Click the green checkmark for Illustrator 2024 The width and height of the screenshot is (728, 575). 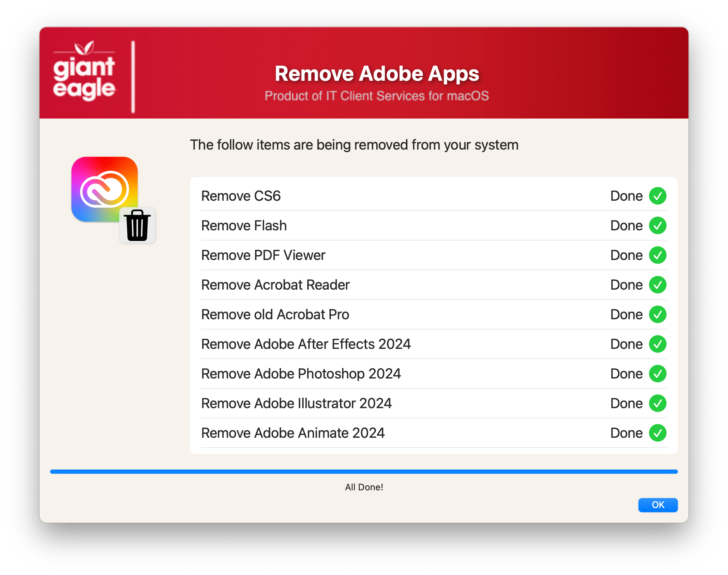pos(657,403)
